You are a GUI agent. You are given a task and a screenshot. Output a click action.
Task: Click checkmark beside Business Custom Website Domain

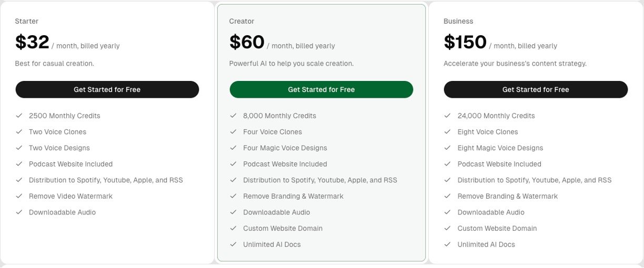click(447, 228)
